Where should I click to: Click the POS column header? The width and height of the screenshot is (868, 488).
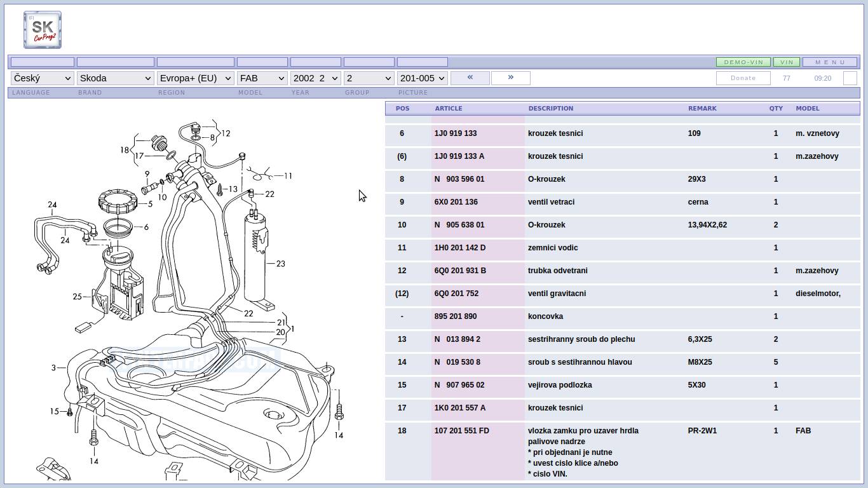click(403, 109)
